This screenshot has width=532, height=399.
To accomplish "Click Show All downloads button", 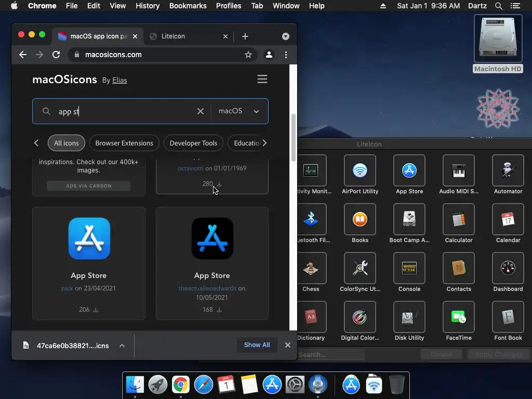I will coord(257,345).
